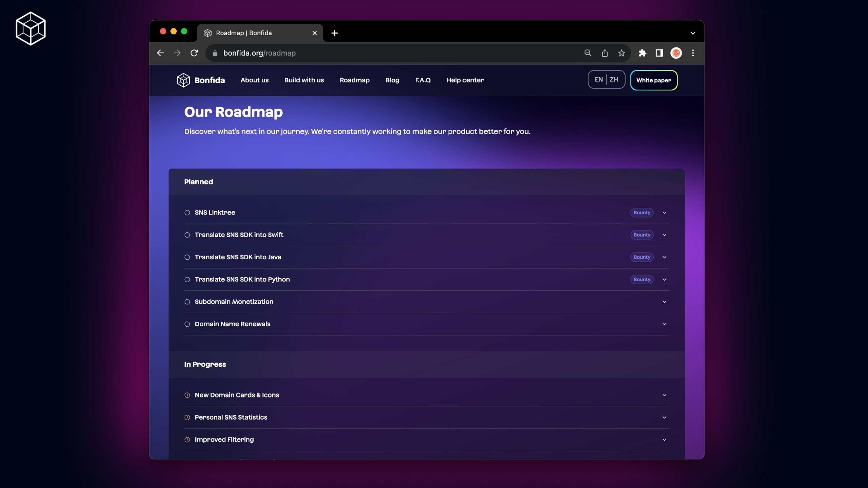Switch language to ZH
The height and width of the screenshot is (488, 868).
pos(614,79)
